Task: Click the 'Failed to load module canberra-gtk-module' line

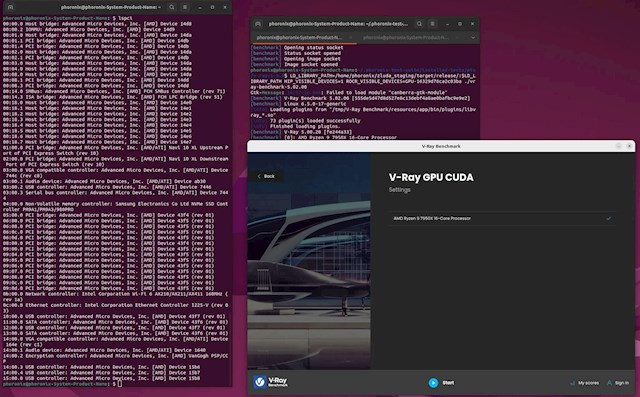Action: tap(349, 93)
